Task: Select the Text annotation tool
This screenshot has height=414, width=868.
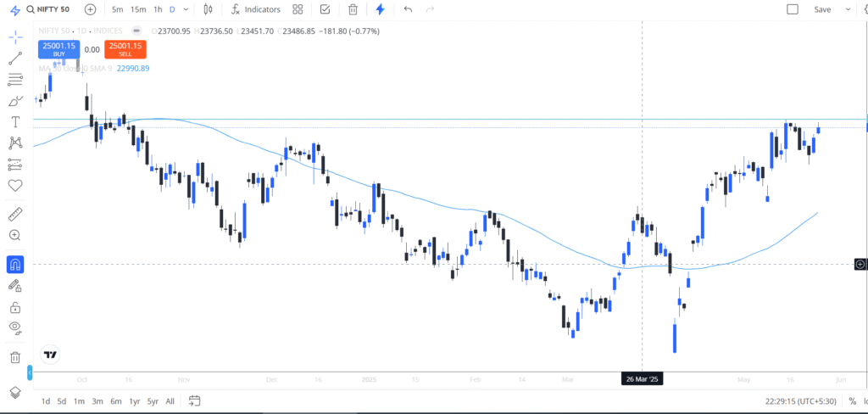Action: (x=15, y=121)
